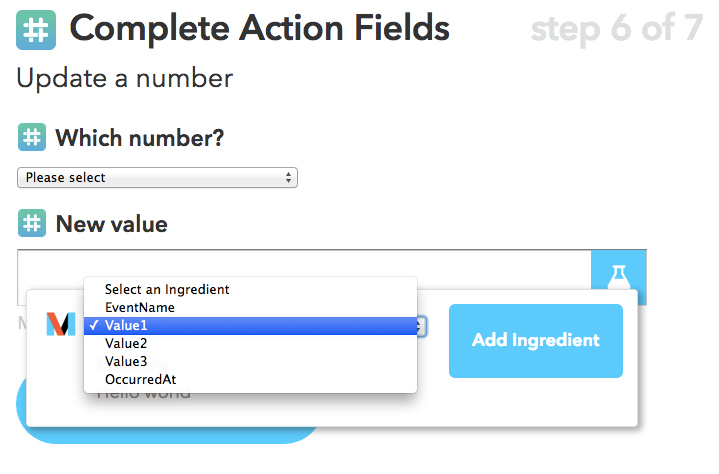The image size is (719, 474).
Task: Click the "Update a number" subtitle text
Action: click(125, 78)
